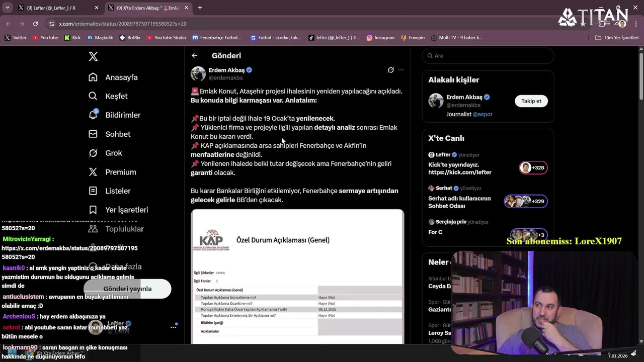Open Keşfet search icon in sidebar
Image resolution: width=644 pixels, height=362 pixels.
93,96
